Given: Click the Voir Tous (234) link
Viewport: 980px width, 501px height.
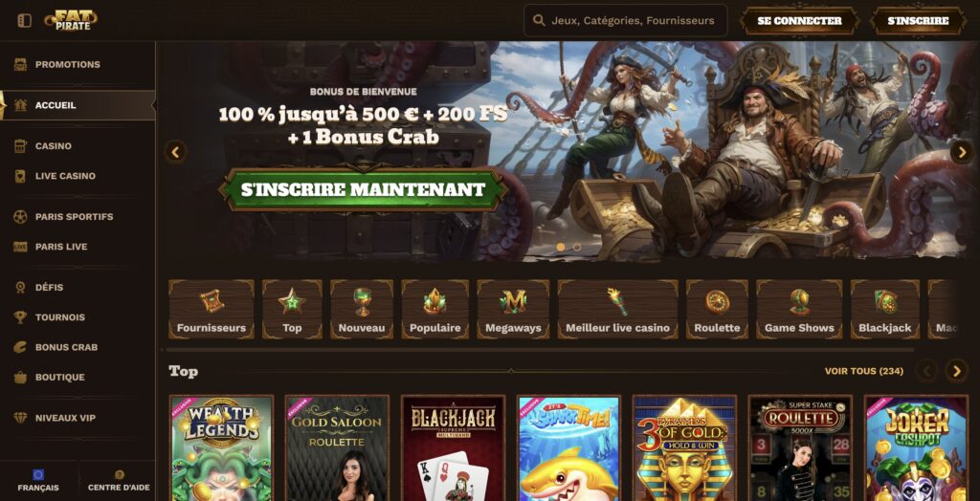Looking at the screenshot, I should pos(864,371).
